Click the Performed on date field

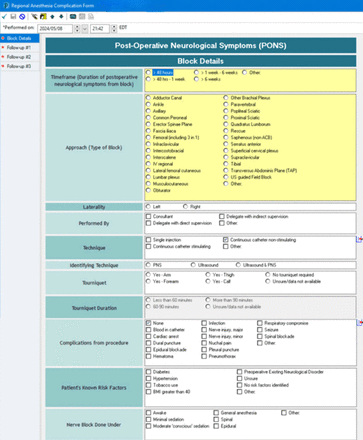coord(55,29)
